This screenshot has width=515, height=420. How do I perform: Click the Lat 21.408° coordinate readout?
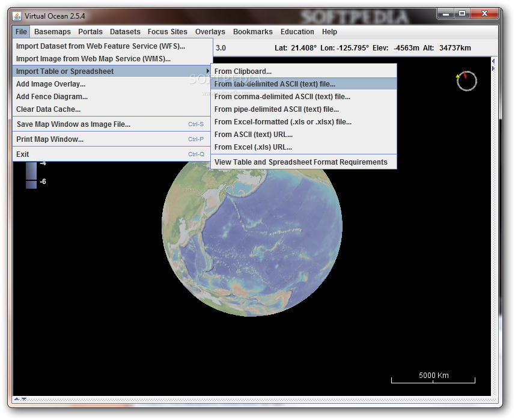pos(295,48)
